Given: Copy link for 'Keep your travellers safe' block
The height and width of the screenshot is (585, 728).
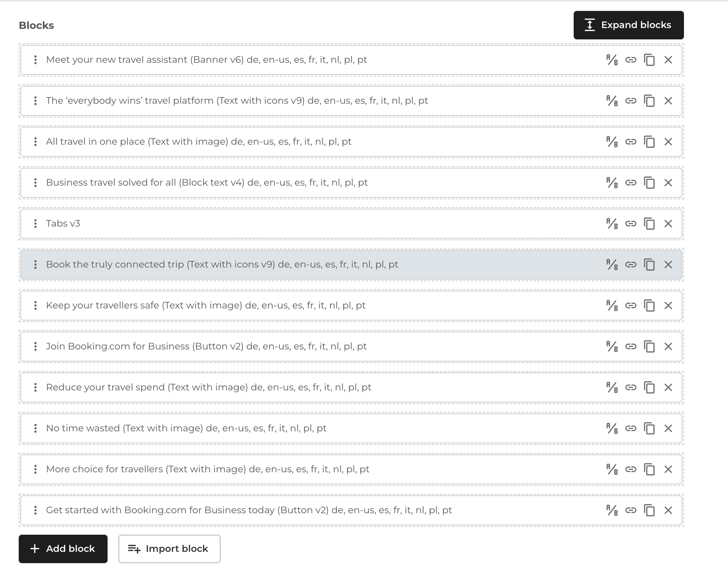Looking at the screenshot, I should pos(631,306).
